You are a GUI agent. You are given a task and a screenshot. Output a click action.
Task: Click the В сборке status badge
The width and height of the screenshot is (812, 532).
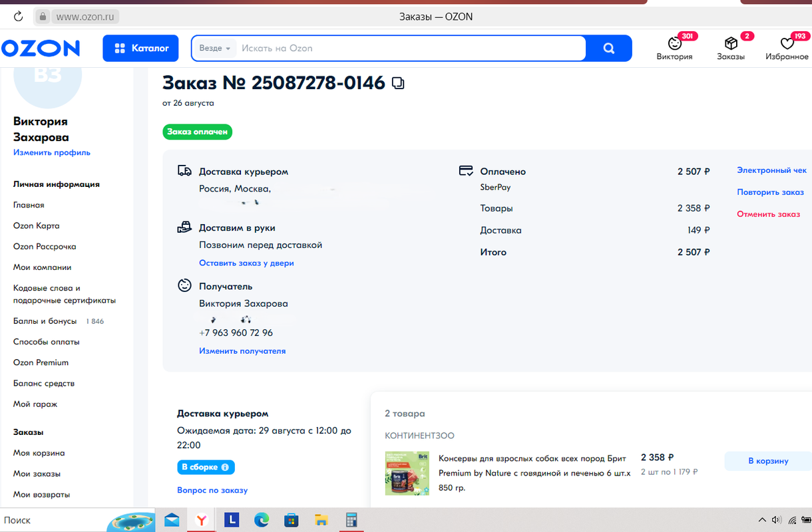[206, 467]
